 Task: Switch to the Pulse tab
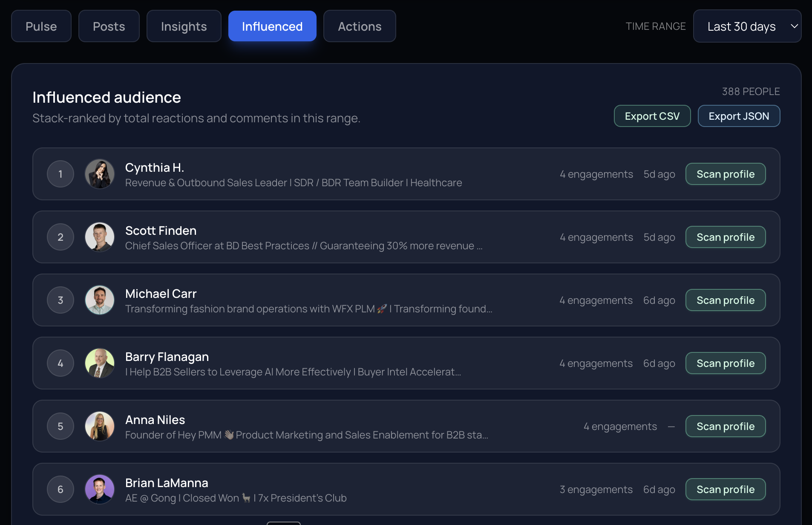[x=41, y=26]
